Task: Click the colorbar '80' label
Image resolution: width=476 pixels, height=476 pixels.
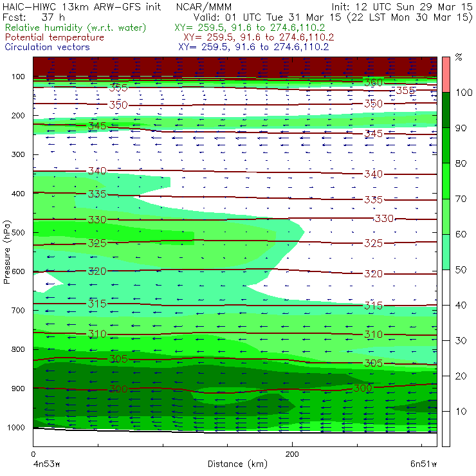Action: coord(461,163)
